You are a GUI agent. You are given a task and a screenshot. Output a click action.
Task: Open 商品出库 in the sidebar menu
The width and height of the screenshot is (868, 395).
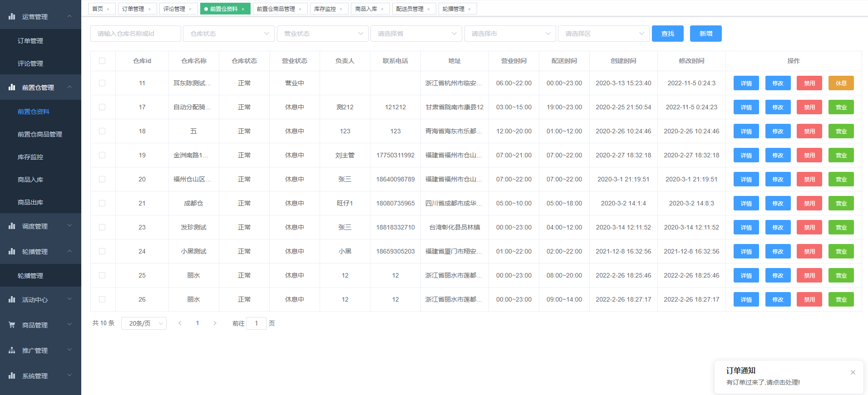[30, 202]
